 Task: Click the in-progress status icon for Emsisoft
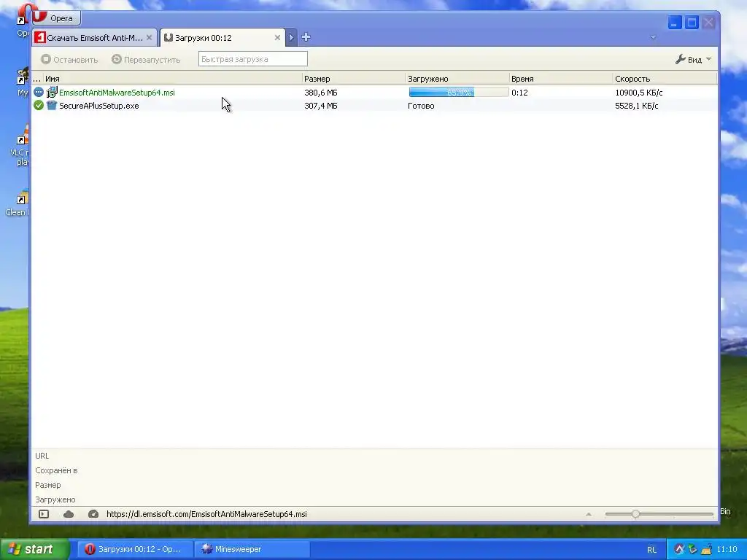pyautogui.click(x=39, y=92)
